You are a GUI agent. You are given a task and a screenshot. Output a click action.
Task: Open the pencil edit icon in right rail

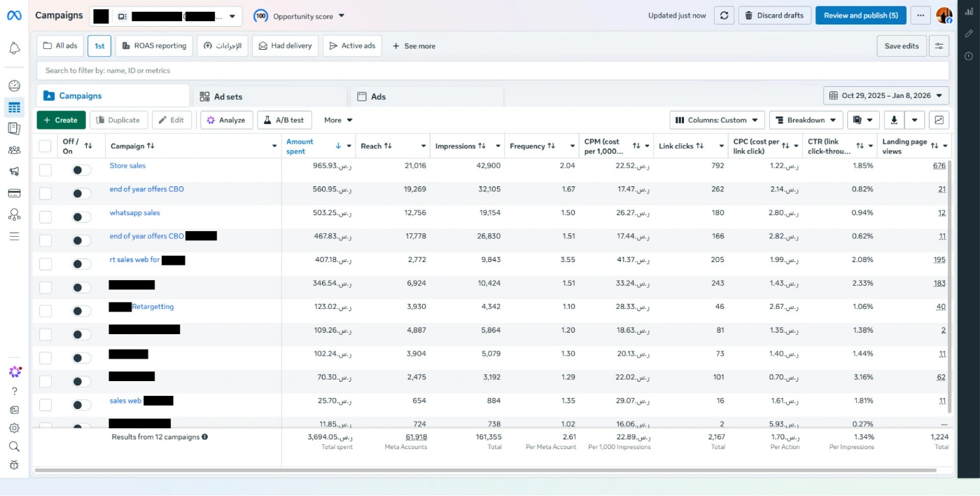969,34
